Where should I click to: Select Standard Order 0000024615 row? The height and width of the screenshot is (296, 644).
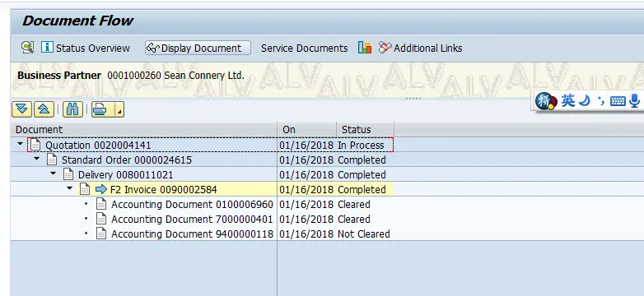click(127, 160)
